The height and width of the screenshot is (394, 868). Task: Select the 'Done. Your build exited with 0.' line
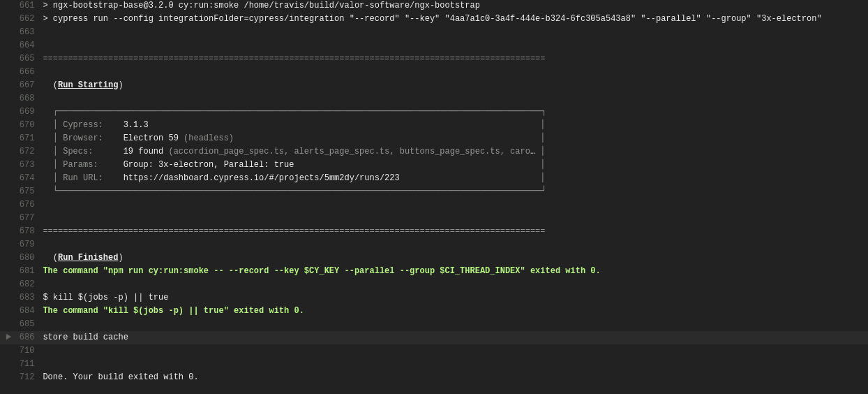pos(121,377)
